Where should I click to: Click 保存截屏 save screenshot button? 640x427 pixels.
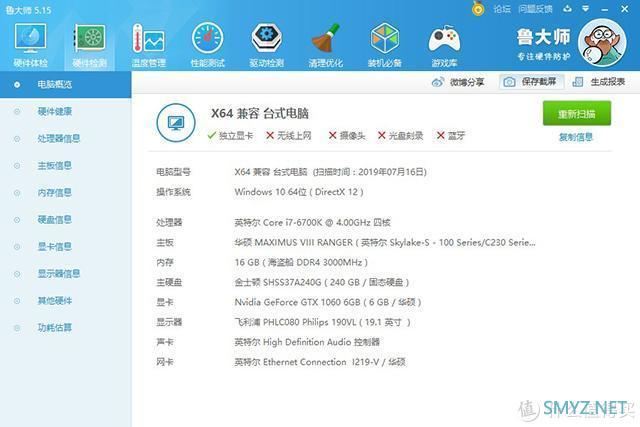tap(531, 82)
